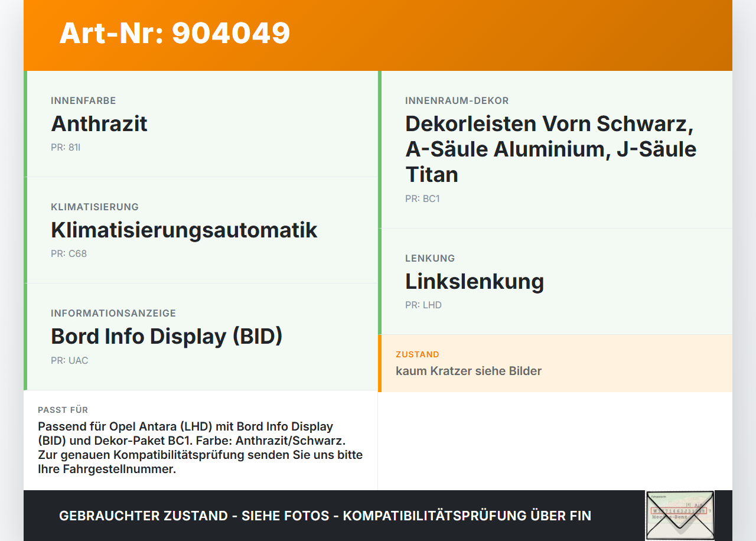
Task: Click the PR: BC1 code label
Action: click(422, 199)
